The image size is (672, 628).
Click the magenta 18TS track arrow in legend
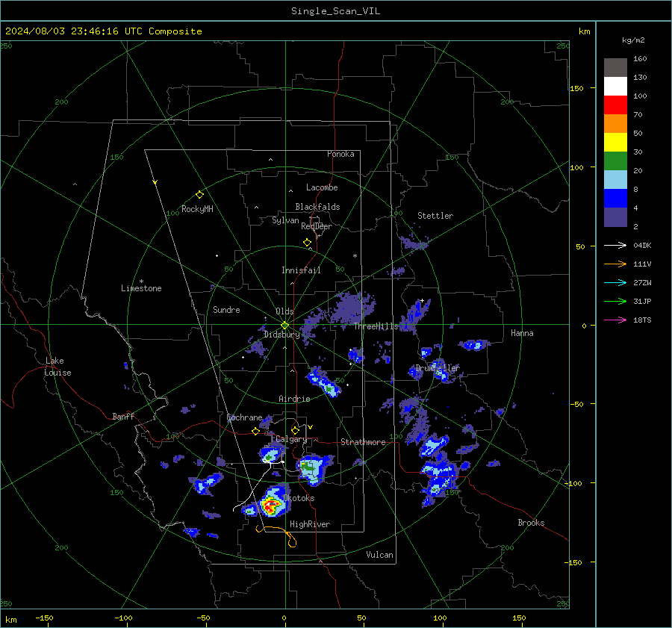point(615,320)
